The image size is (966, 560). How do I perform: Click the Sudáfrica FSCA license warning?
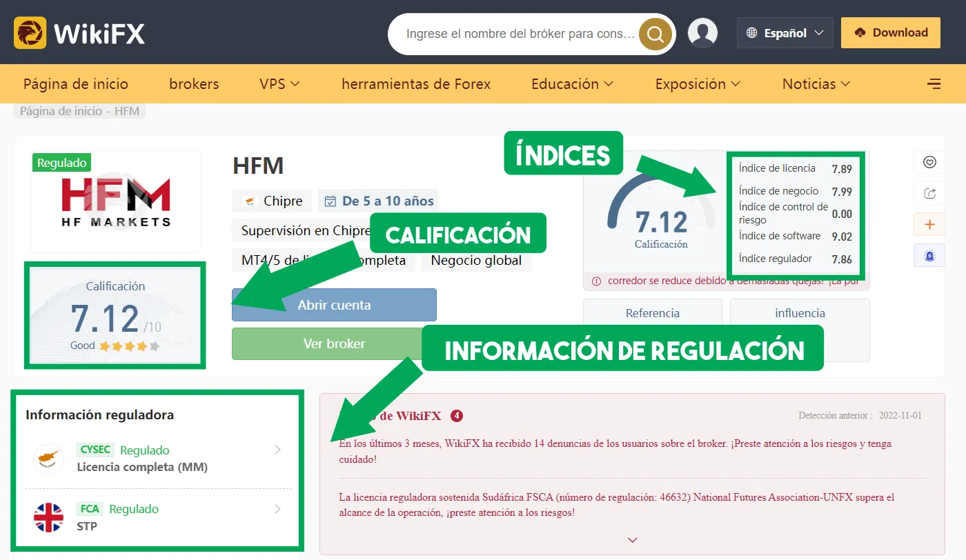(616, 505)
